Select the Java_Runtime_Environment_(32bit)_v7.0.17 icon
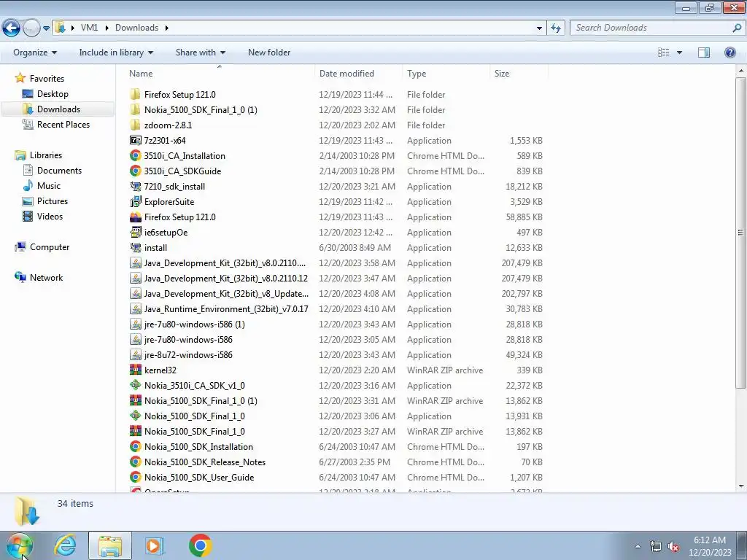 tap(135, 309)
